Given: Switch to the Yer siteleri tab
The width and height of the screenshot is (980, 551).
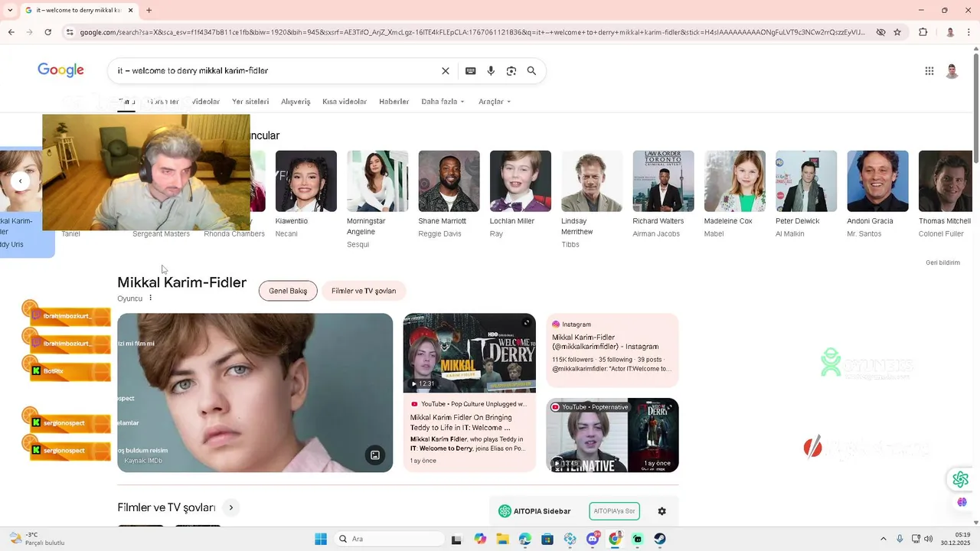Looking at the screenshot, I should [x=250, y=102].
